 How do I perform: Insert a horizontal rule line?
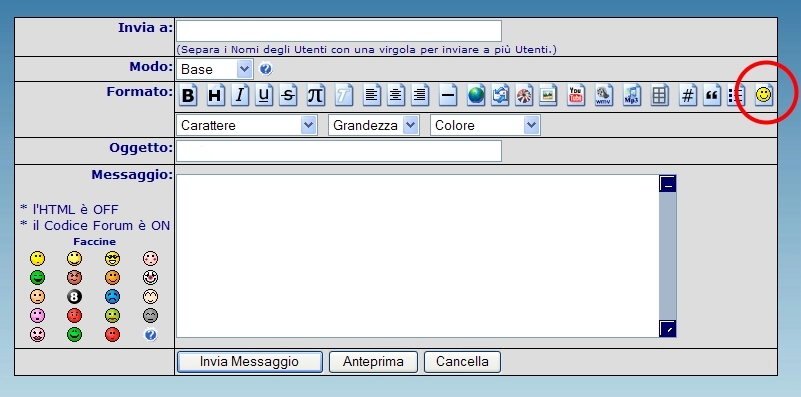point(448,95)
